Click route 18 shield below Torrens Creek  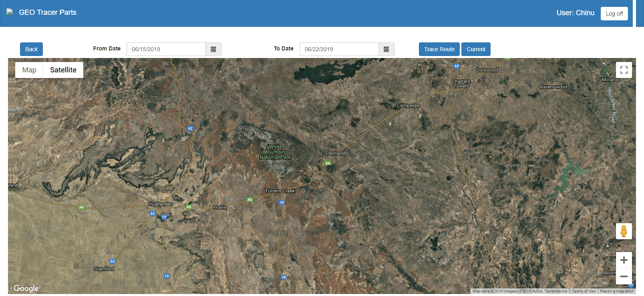[x=282, y=202]
